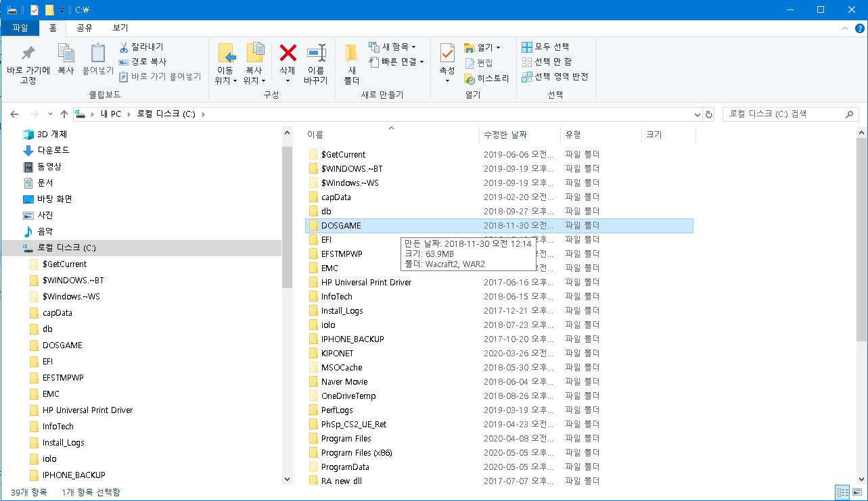Switch to details view via status bar toggle
Screen dimensions: 868x501
(x=842, y=492)
